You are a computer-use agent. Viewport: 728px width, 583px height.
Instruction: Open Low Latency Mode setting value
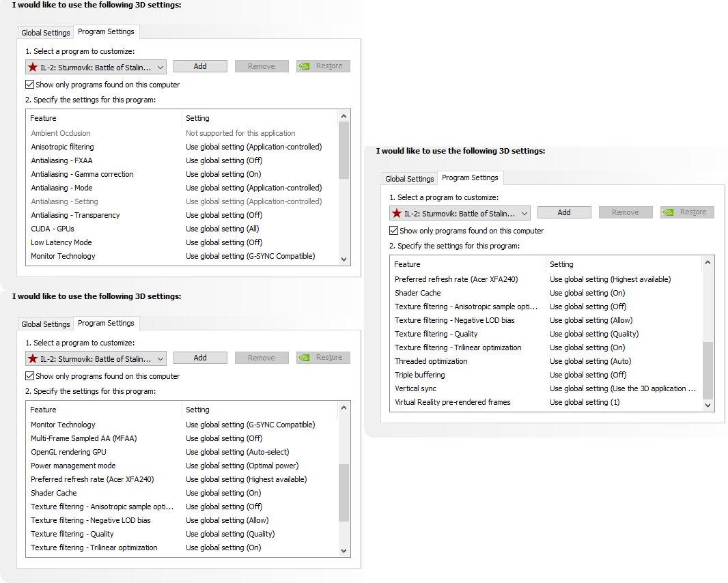click(x=224, y=242)
